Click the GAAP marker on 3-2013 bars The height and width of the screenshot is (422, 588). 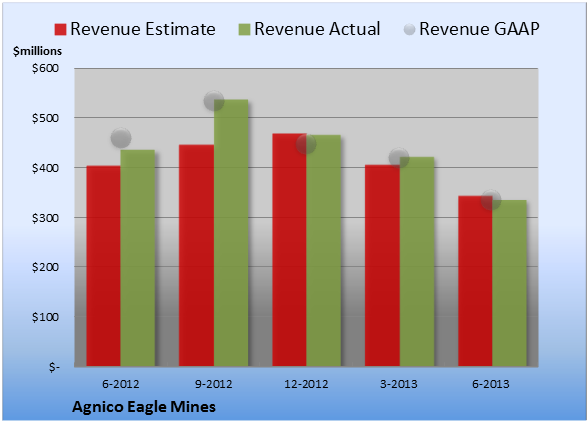399,158
